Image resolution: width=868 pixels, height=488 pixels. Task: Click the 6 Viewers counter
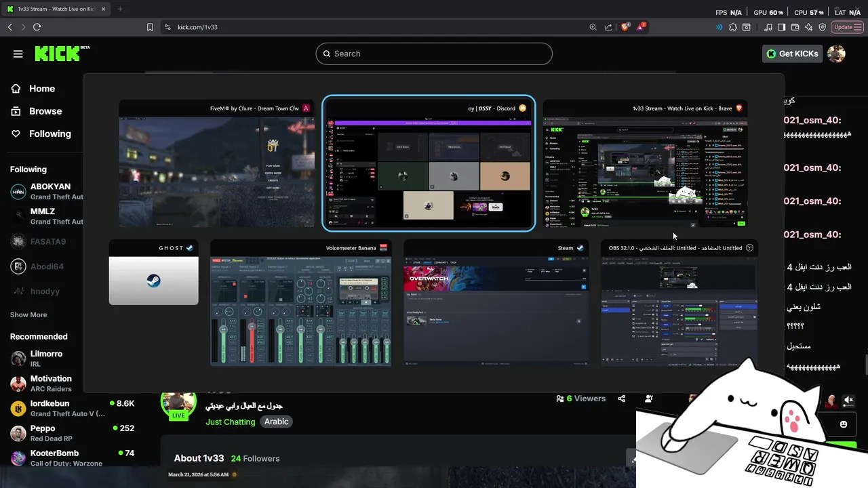(x=580, y=399)
